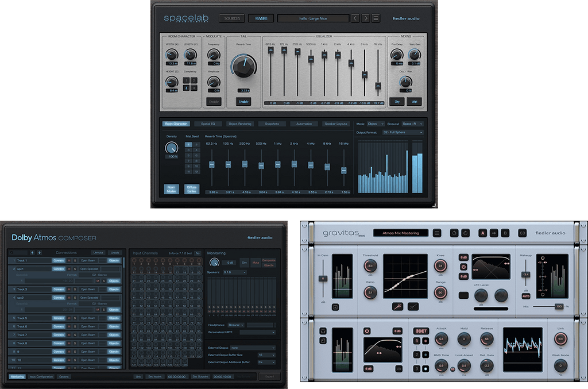Expand the Speakers 9.1.6 dropdown

pyautogui.click(x=236, y=272)
